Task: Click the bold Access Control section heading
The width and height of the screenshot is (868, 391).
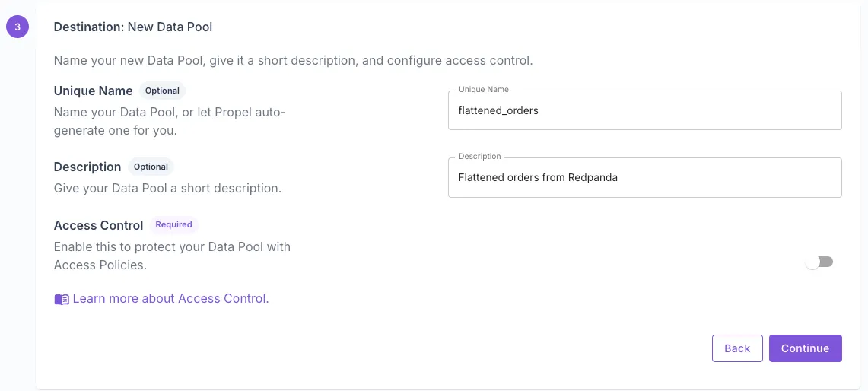Action: click(98, 225)
